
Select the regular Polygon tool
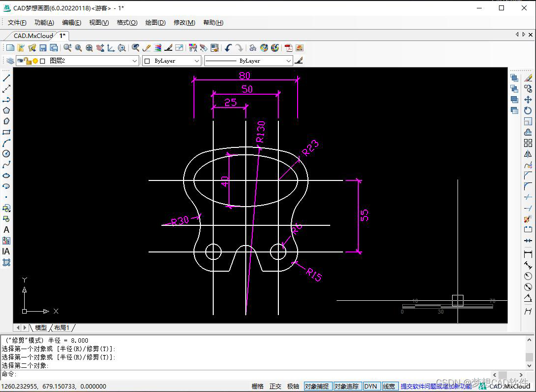pyautogui.click(x=6, y=110)
